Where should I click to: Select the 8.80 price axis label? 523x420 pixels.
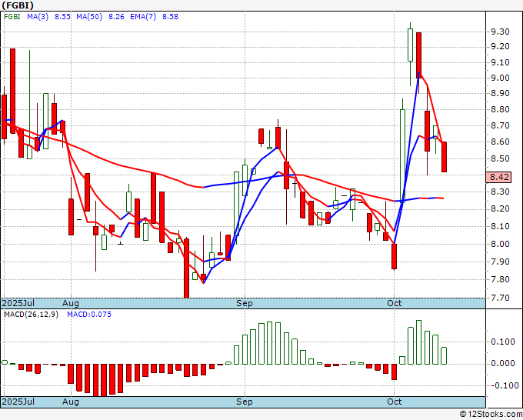click(500, 109)
